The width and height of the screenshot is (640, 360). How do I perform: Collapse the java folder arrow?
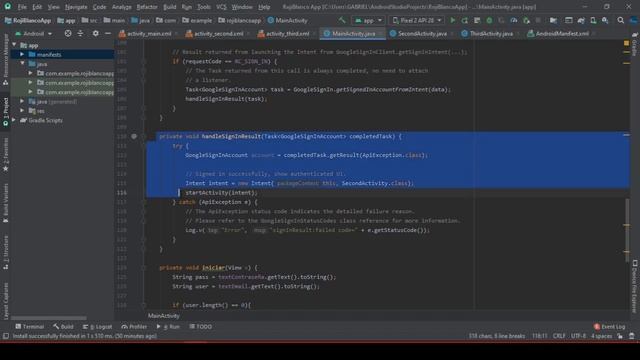pos(22,64)
